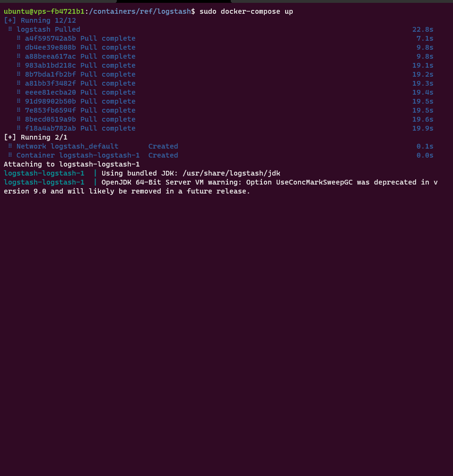The width and height of the screenshot is (453, 476).
Task: Select layer 983ab1bd218c Pull complete
Action: 80,65
